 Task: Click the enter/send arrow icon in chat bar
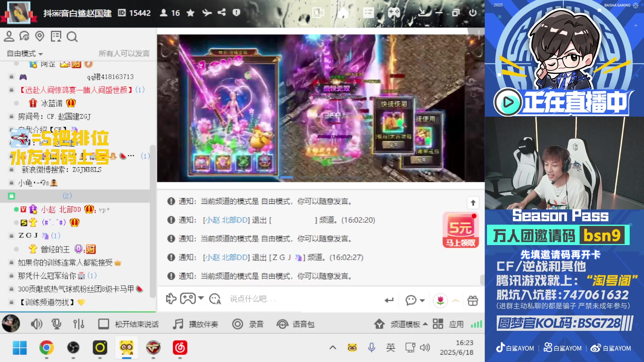(389, 300)
